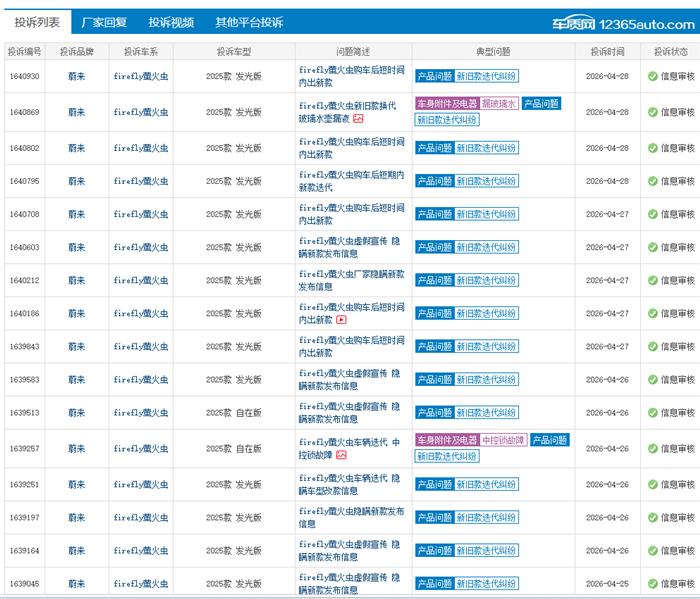Select the 其他平台投诉 tab
The height and width of the screenshot is (599, 700).
click(249, 21)
